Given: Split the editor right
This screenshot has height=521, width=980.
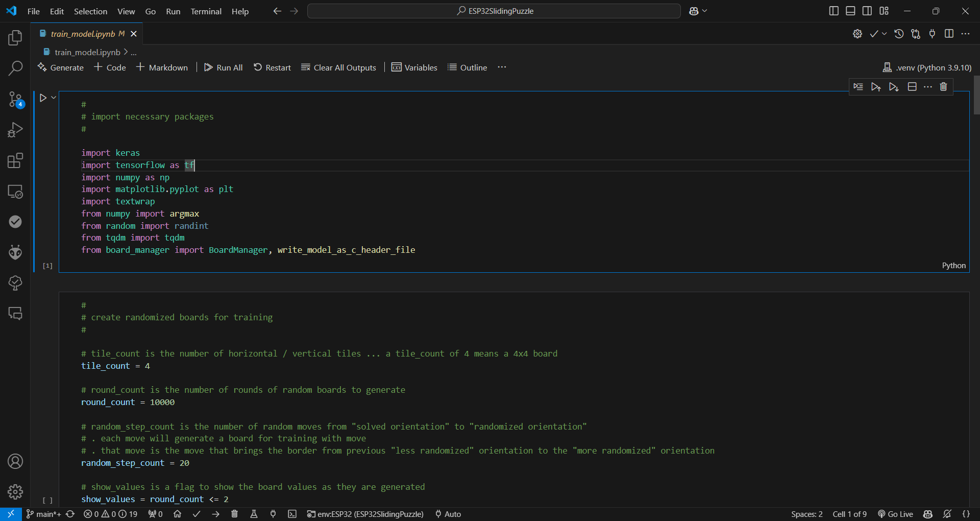Looking at the screenshot, I should [x=949, y=34].
